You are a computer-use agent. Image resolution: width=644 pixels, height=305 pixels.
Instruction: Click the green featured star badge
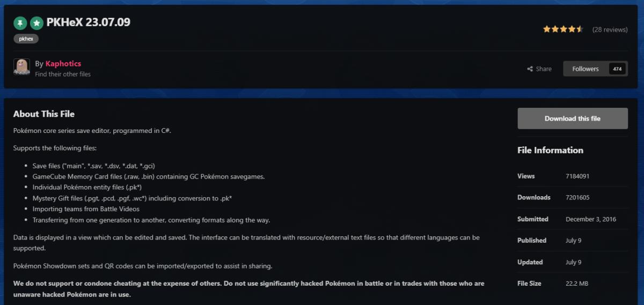tap(36, 23)
